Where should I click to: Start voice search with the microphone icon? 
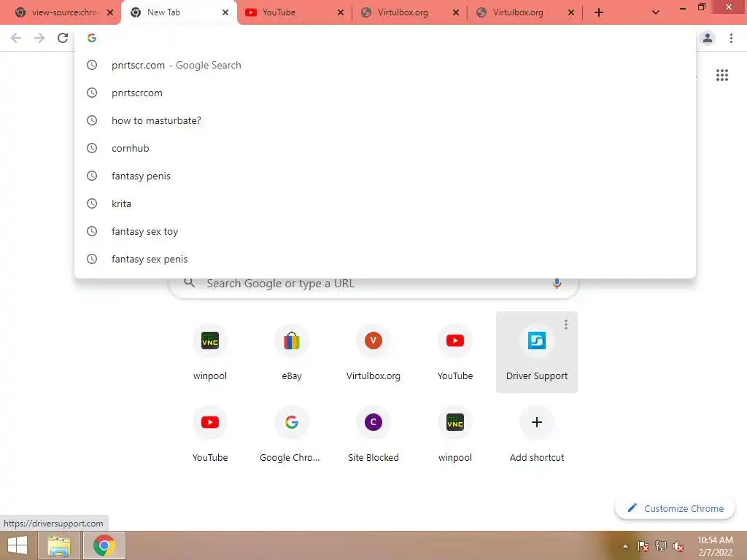(557, 284)
